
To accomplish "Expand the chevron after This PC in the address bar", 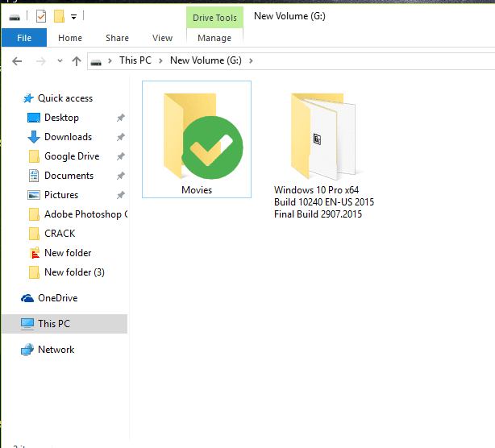I will click(x=160, y=60).
